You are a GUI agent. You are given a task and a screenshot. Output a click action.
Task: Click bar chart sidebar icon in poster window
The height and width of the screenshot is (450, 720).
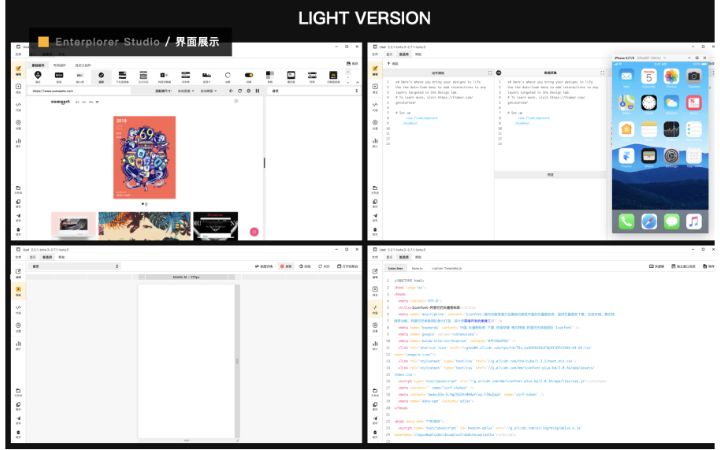click(18, 142)
